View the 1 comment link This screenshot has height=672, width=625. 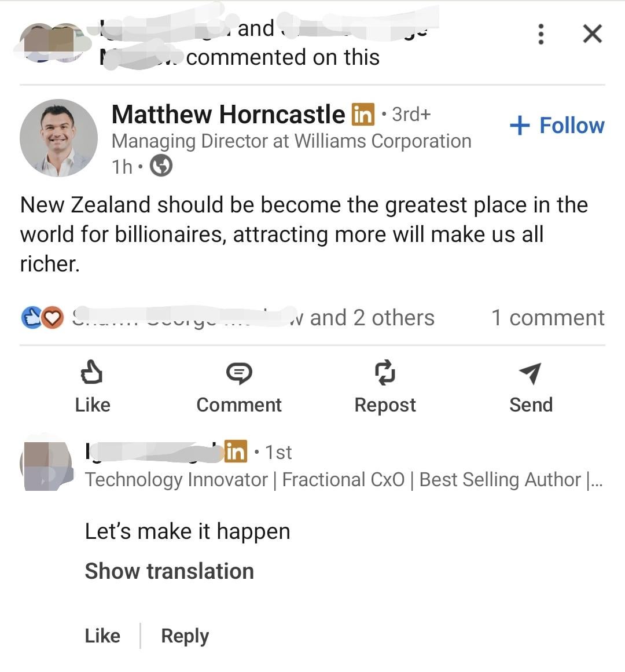[x=547, y=318]
